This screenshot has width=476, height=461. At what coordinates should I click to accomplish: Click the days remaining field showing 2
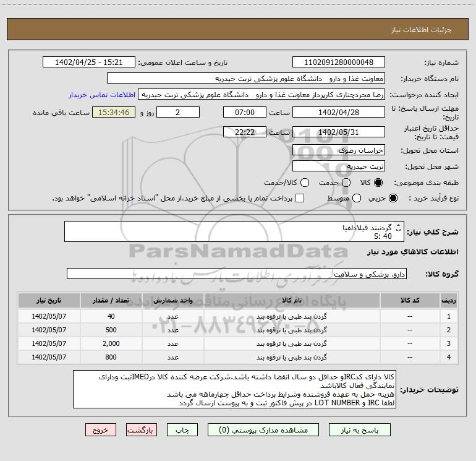point(178,113)
